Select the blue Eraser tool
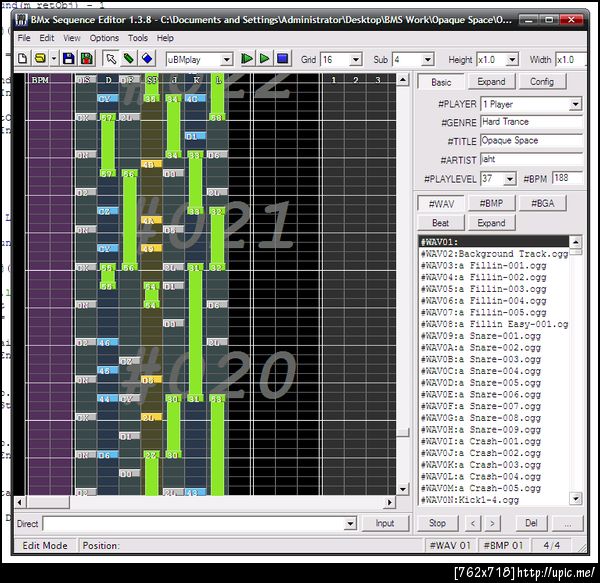600x583 pixels. pyautogui.click(x=147, y=59)
